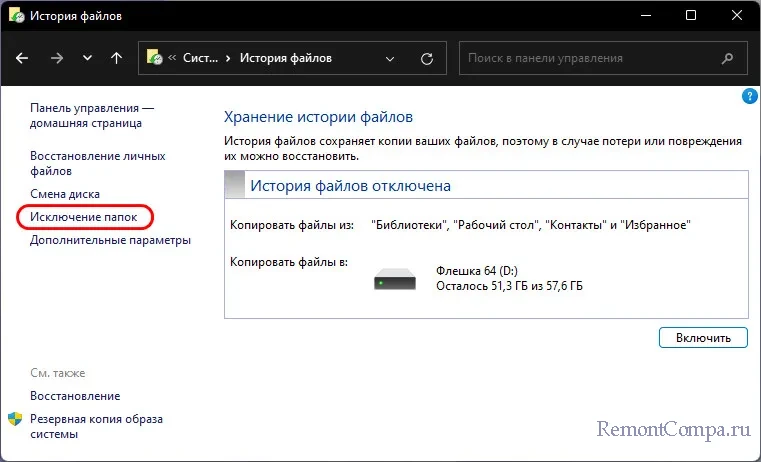Image resolution: width=761 pixels, height=462 pixels.
Task: Open help with the blue question mark icon
Action: coord(749,97)
